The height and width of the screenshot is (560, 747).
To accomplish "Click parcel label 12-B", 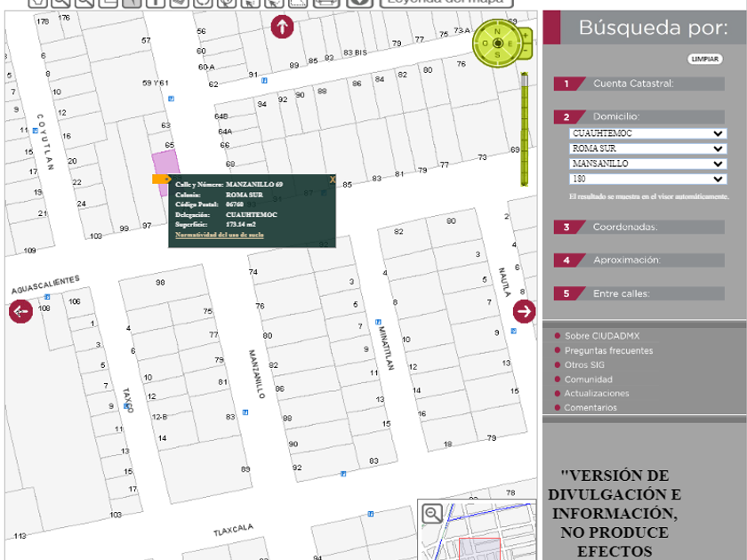I will 159,417.
